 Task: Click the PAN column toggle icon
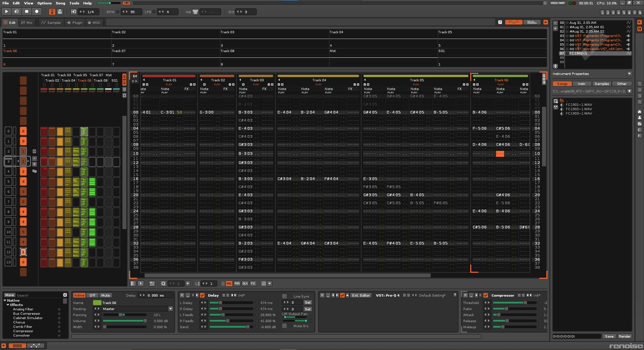click(237, 283)
